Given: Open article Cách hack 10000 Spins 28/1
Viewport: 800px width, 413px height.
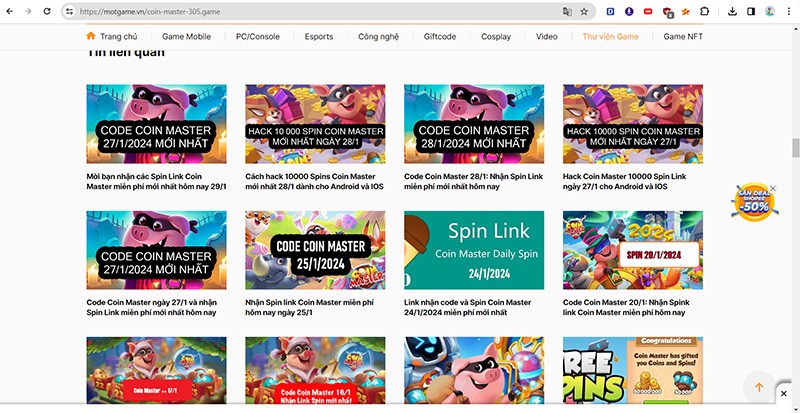Looking at the screenshot, I should pyautogui.click(x=314, y=181).
